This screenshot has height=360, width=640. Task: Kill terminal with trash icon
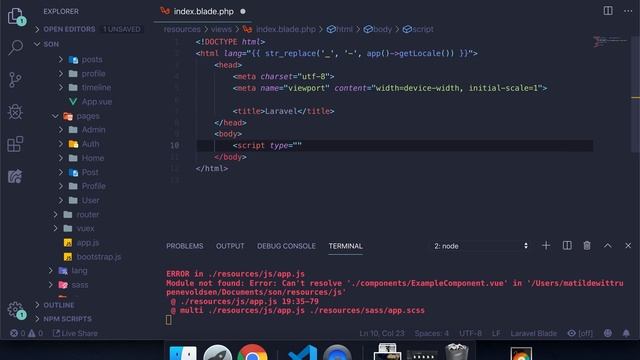point(587,246)
